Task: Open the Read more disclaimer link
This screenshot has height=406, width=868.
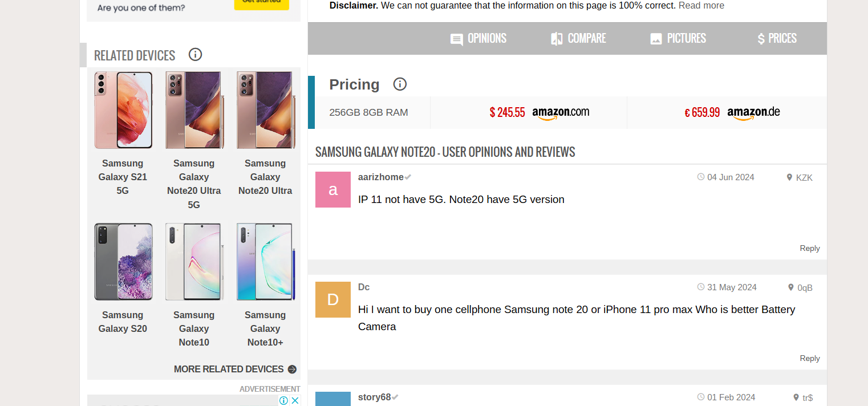Action: click(x=701, y=5)
